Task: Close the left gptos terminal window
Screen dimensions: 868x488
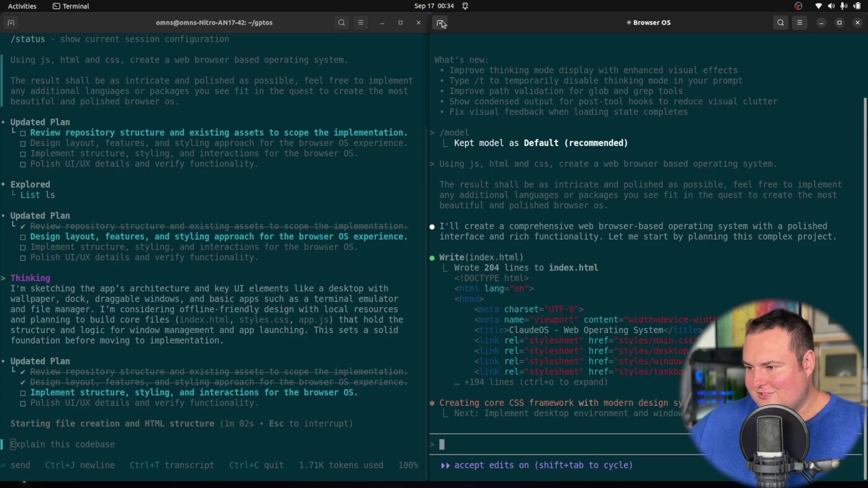Action: [x=419, y=23]
